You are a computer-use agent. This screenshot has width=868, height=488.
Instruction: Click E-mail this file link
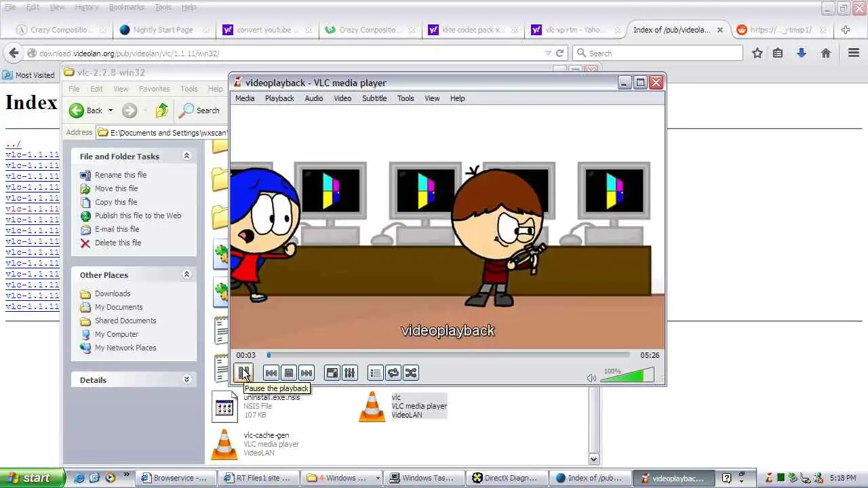pyautogui.click(x=117, y=229)
